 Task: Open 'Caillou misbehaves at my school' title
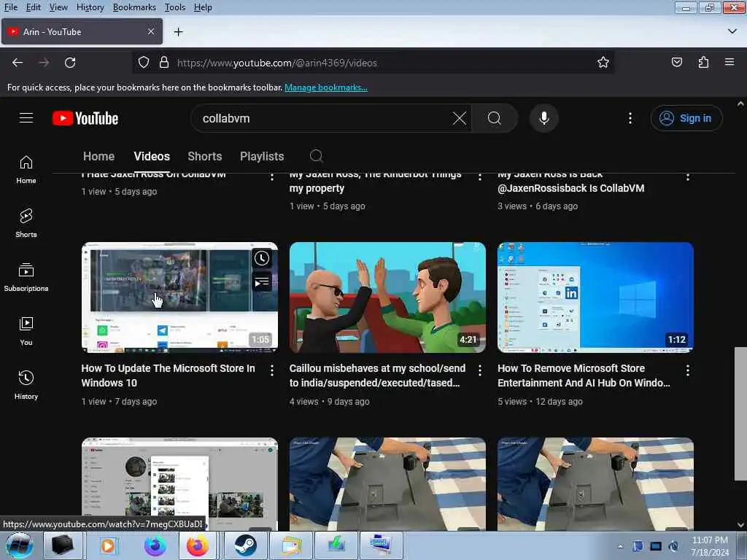pyautogui.click(x=377, y=376)
